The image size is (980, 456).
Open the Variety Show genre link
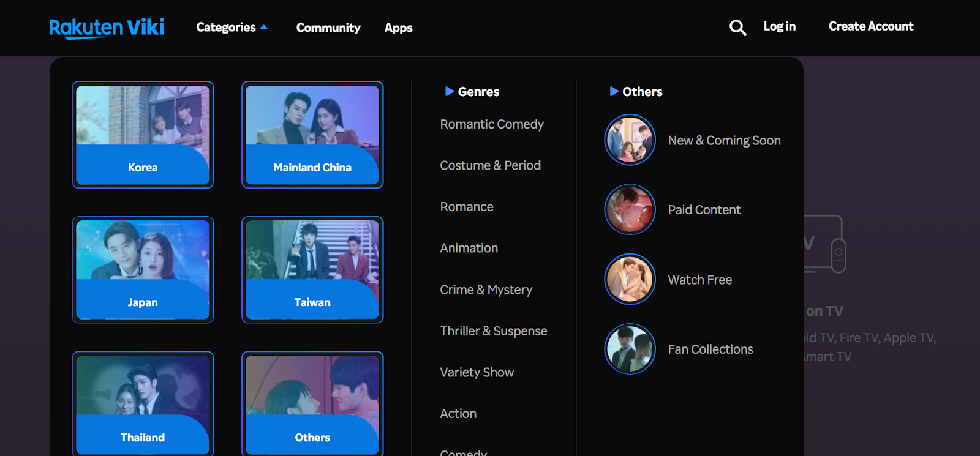click(x=477, y=372)
